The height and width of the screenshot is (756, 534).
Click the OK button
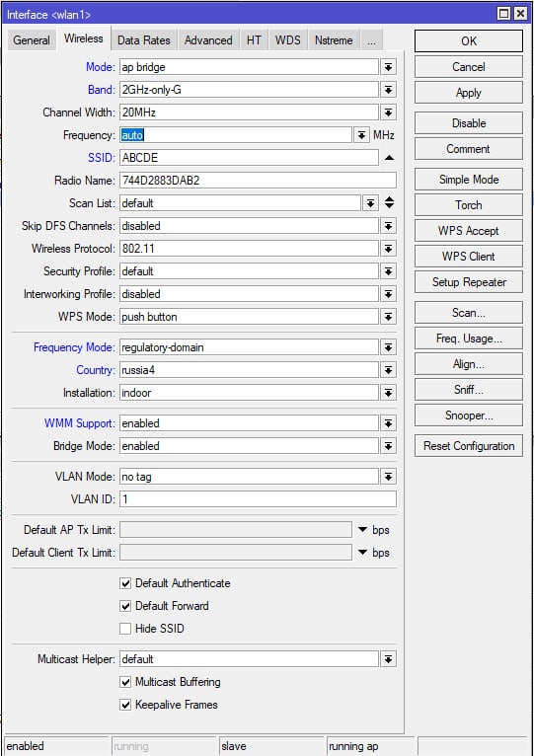point(469,41)
